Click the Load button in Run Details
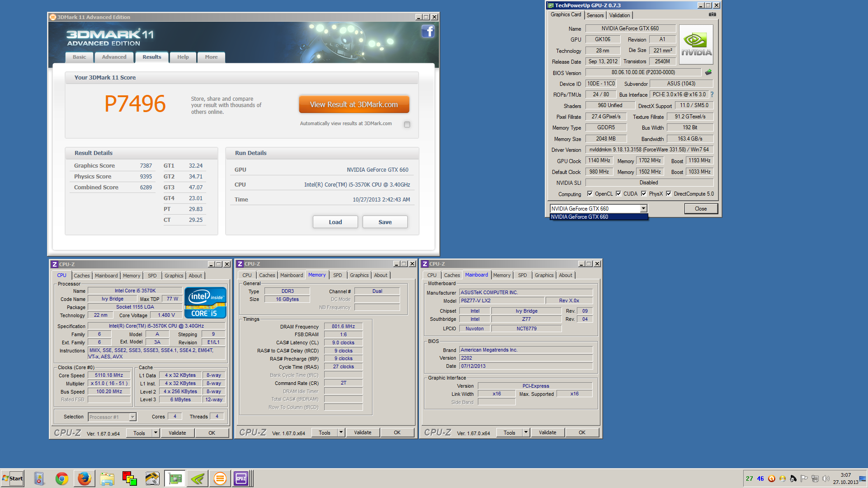The image size is (868, 488). 335,222
